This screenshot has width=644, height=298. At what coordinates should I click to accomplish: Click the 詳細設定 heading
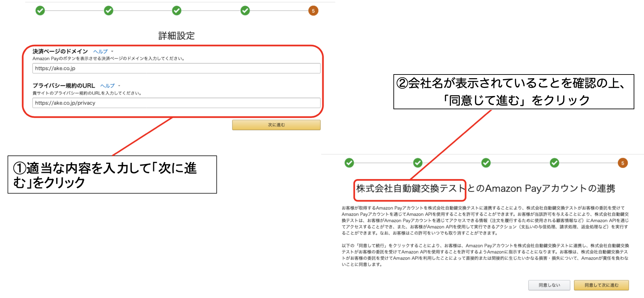[177, 36]
